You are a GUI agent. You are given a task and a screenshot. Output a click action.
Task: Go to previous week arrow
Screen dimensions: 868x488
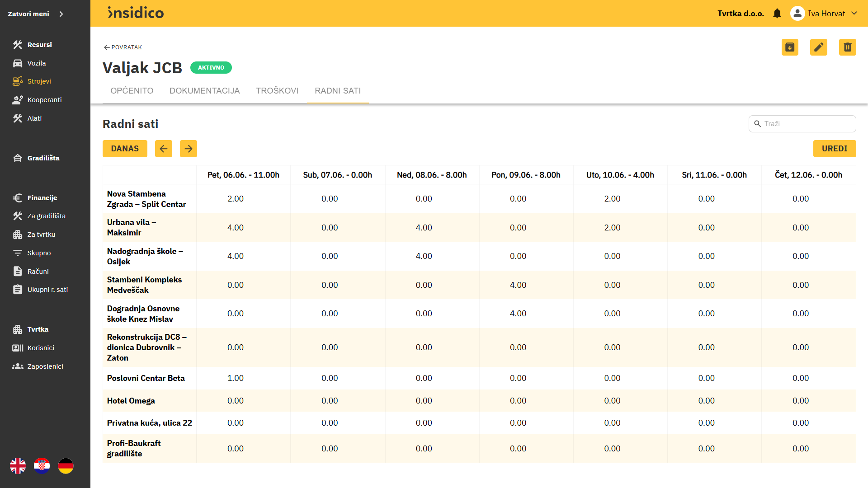(163, 149)
